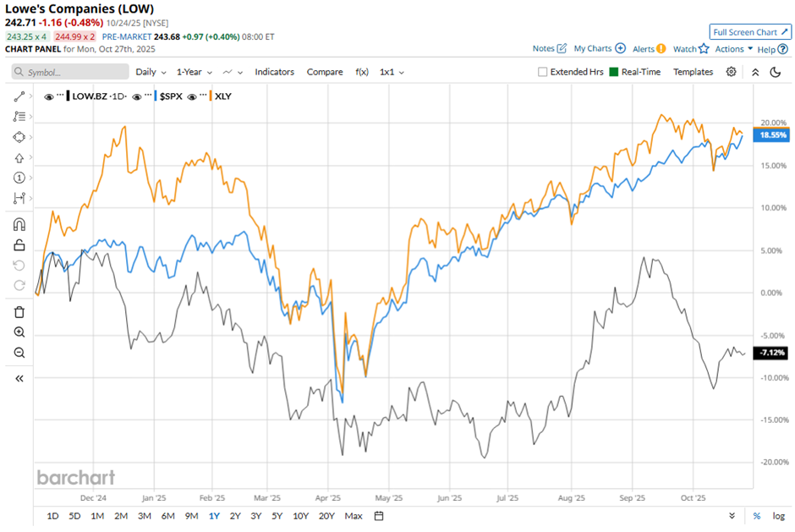Screen dimensions: 795x532
Task: Open $SPX series options menu
Action: point(148,96)
